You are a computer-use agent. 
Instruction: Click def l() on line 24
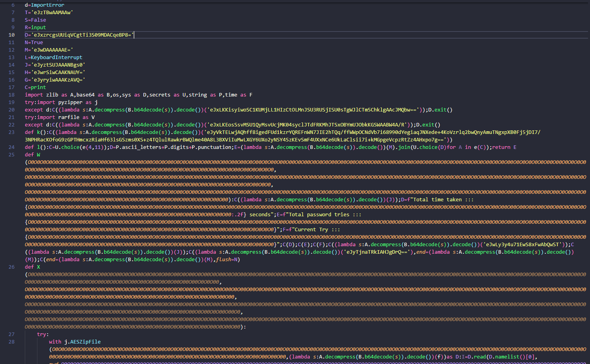(35, 147)
